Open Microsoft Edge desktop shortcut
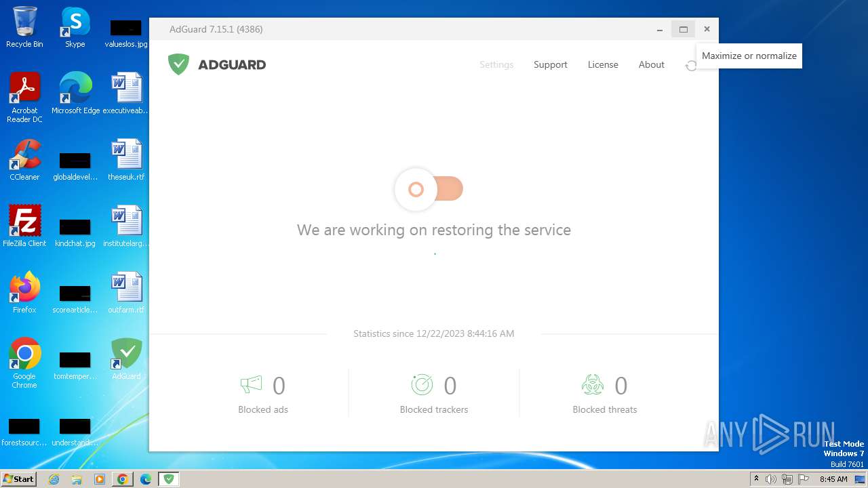The width and height of the screenshot is (868, 488). coord(75,94)
